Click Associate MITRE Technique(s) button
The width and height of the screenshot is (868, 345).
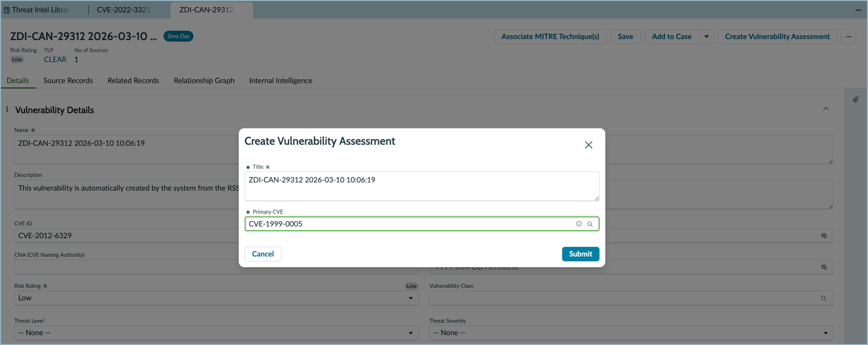pyautogui.click(x=550, y=37)
